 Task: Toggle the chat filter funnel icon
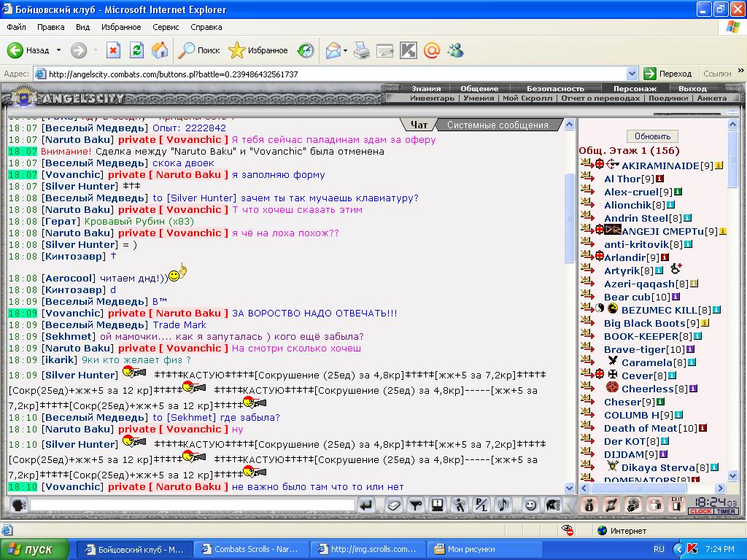pyautogui.click(x=415, y=505)
